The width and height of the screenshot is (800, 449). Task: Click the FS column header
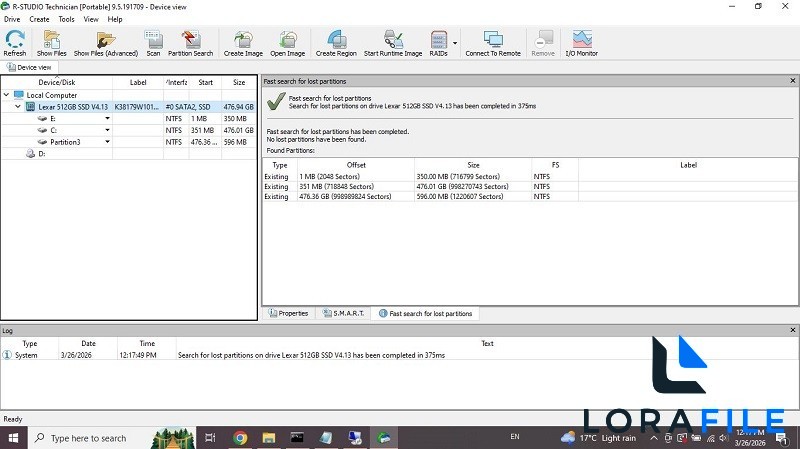(555, 165)
